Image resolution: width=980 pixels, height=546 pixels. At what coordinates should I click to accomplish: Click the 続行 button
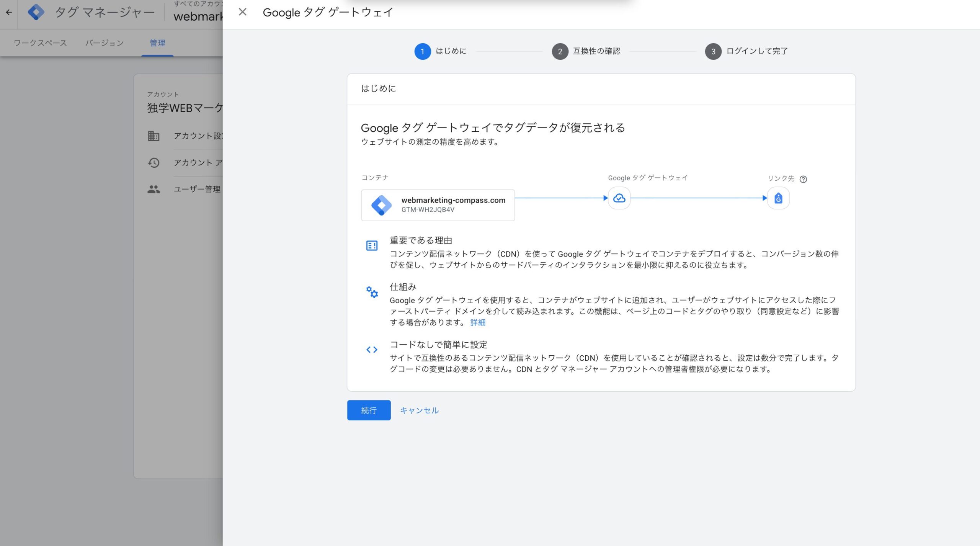point(369,410)
